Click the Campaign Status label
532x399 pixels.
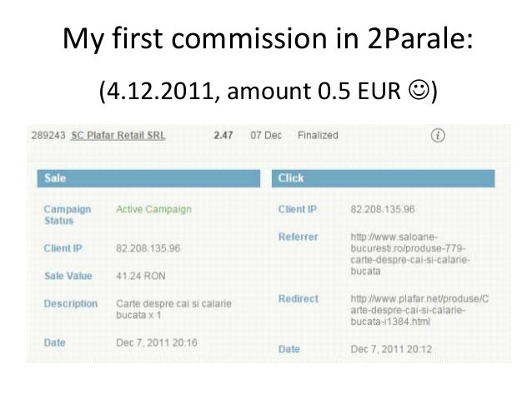[68, 215]
